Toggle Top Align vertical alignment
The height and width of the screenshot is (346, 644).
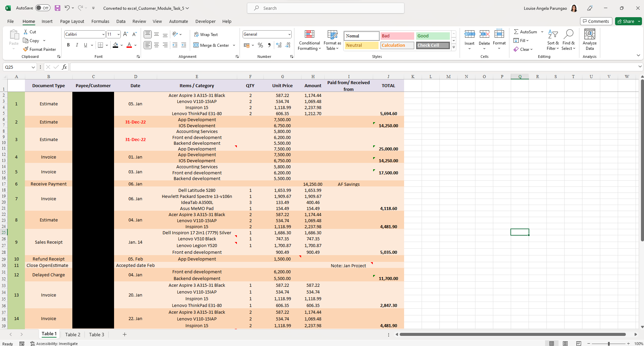(148, 34)
